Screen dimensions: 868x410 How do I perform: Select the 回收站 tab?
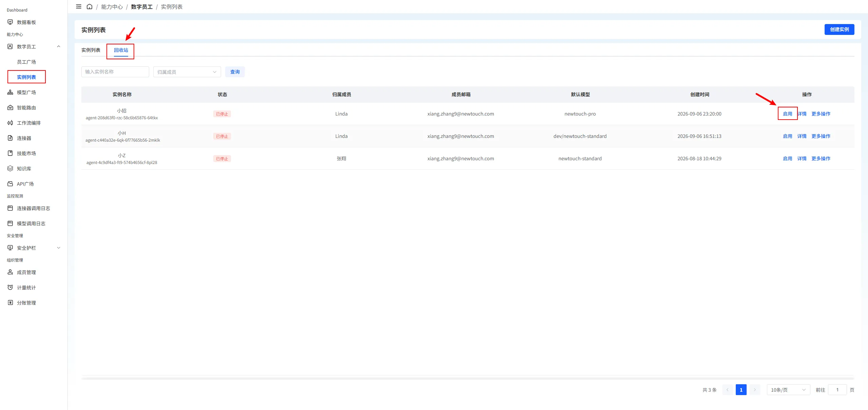click(121, 50)
